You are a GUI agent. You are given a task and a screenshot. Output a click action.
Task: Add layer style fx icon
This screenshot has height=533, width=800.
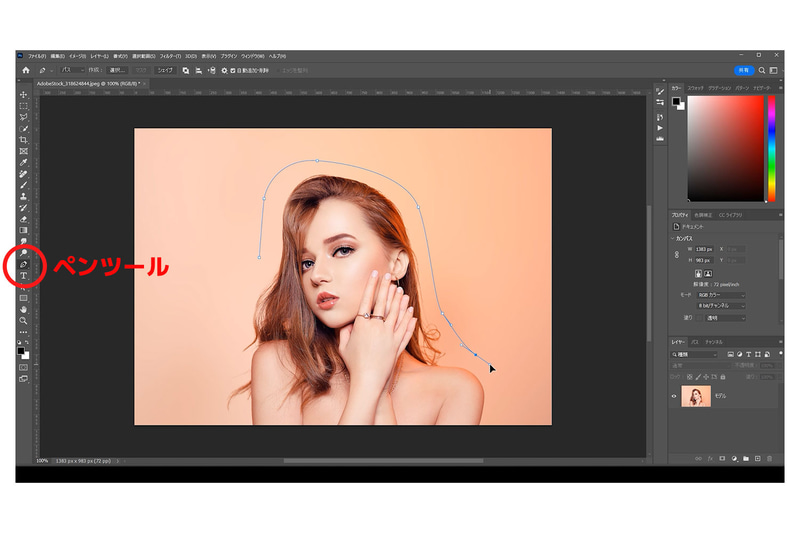[x=710, y=459]
